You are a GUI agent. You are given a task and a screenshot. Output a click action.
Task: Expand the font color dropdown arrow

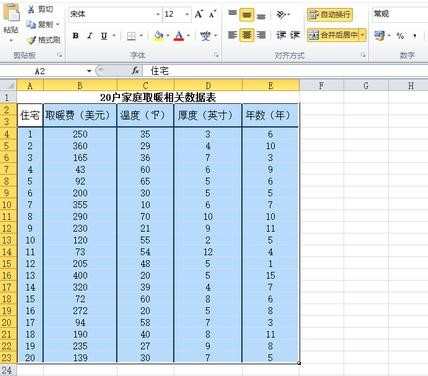(x=188, y=36)
